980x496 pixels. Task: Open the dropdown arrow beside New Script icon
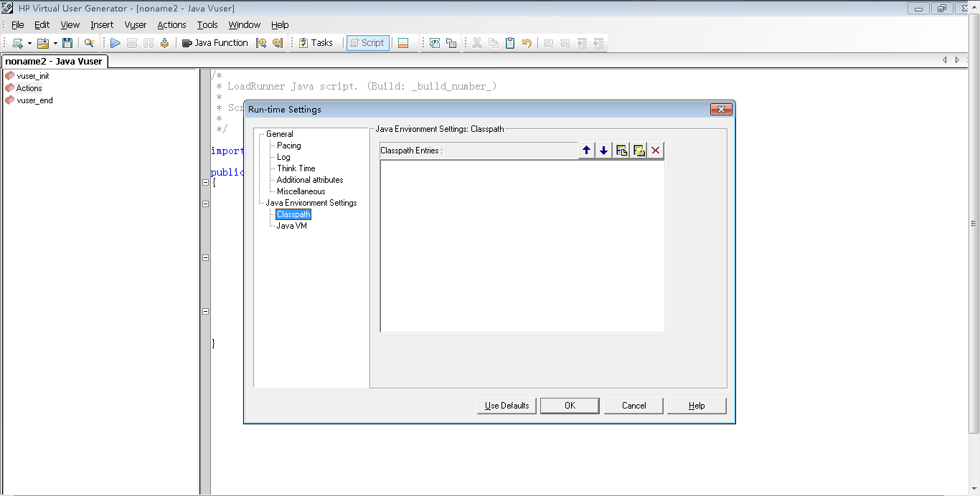click(29, 43)
